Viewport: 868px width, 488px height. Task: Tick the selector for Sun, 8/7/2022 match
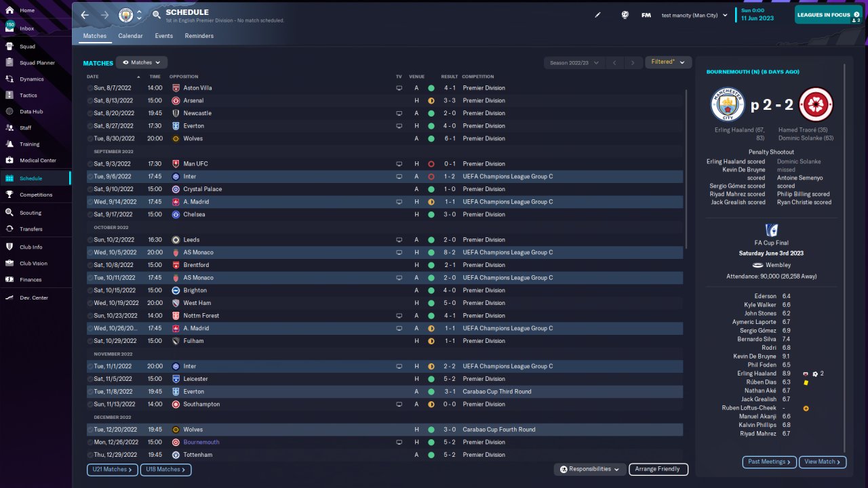tap(90, 88)
